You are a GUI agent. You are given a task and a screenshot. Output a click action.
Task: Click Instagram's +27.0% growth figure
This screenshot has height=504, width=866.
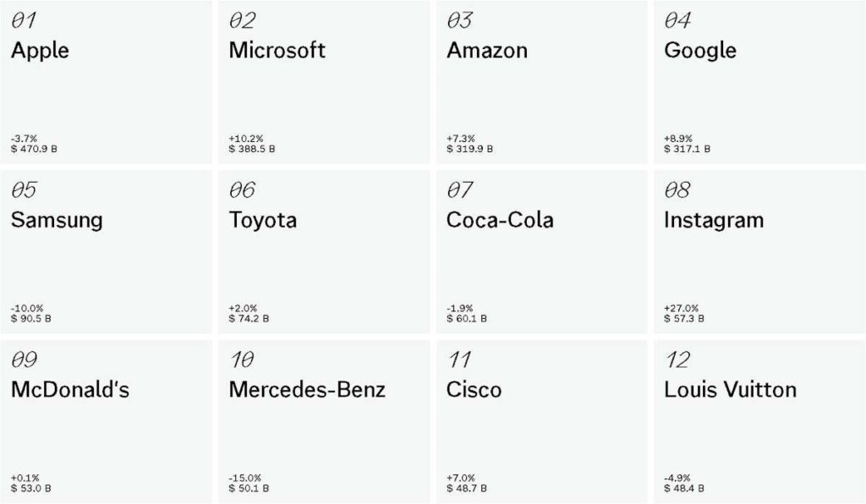(x=683, y=310)
